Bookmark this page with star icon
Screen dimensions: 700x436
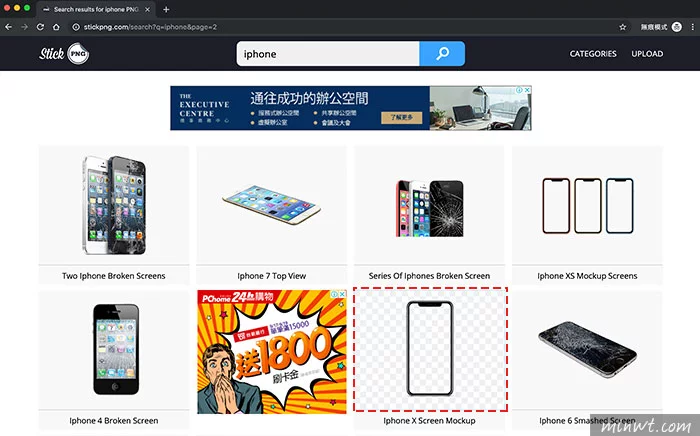pos(623,27)
